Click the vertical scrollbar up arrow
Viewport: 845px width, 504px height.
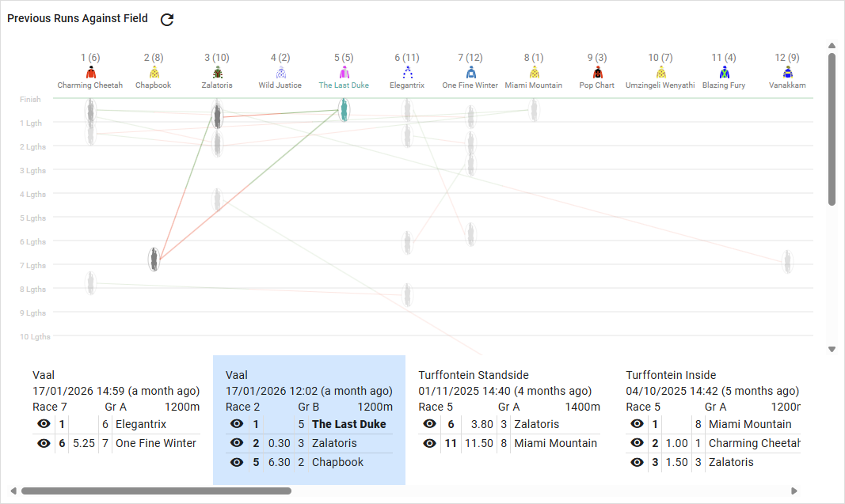point(832,45)
